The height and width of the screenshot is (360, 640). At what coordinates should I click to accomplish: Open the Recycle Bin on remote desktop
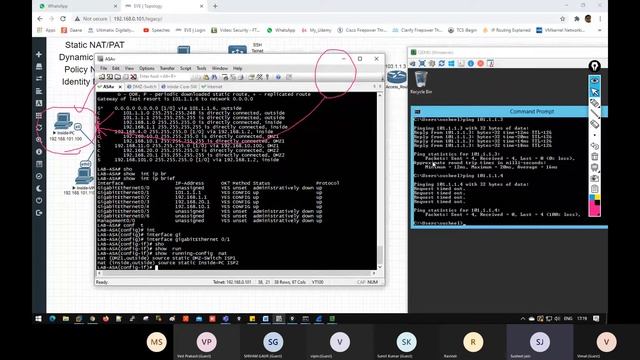tap(421, 82)
